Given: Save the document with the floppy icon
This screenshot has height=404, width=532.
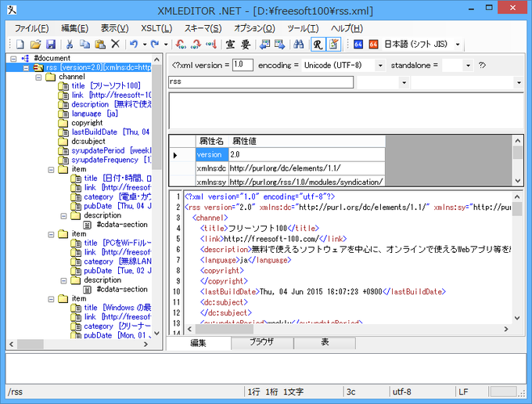Looking at the screenshot, I should click(51, 44).
